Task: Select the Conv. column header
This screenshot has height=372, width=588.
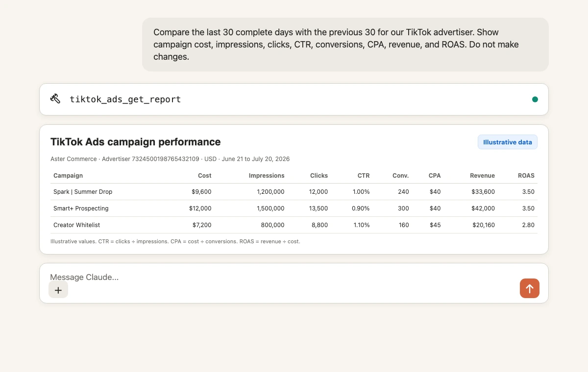Action: (401, 175)
